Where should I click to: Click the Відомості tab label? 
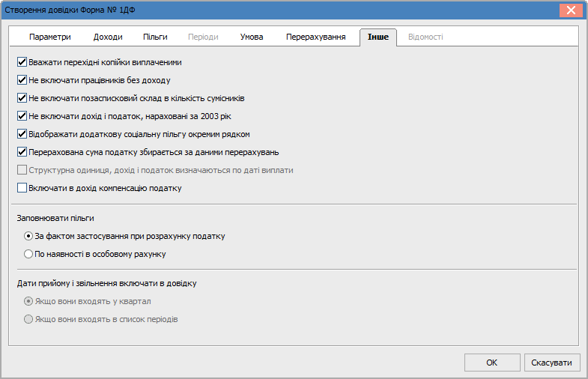point(425,37)
